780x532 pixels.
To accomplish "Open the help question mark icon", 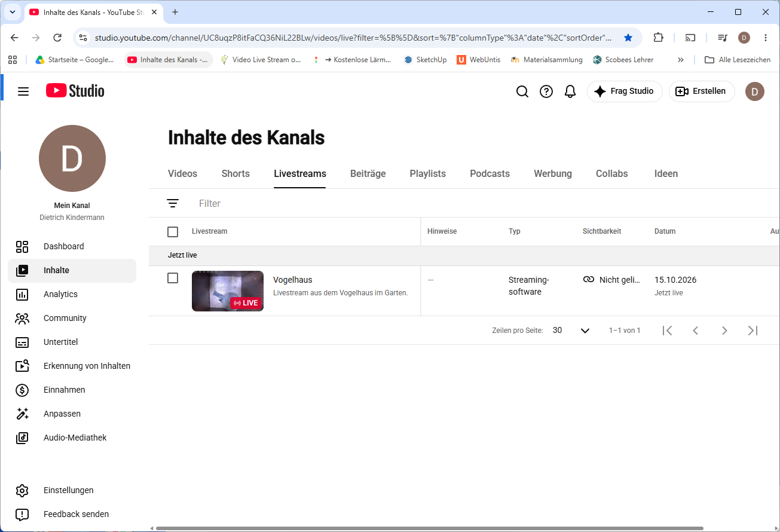I will (546, 91).
